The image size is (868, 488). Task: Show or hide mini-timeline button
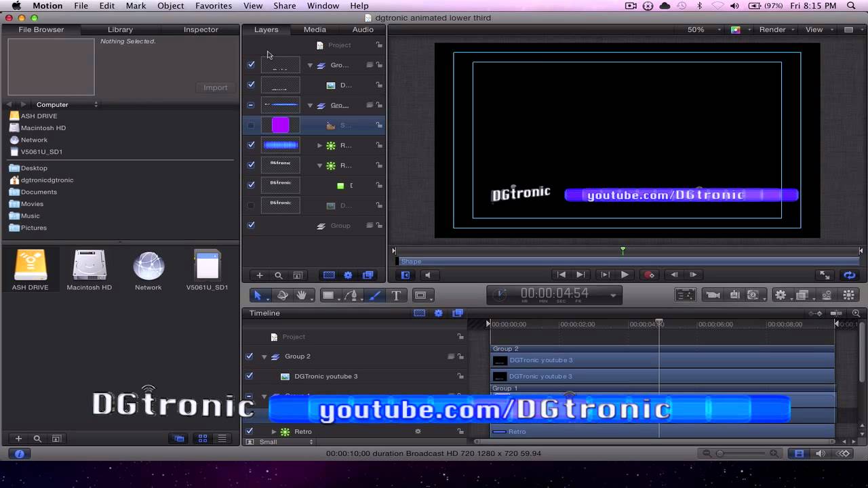pyautogui.click(x=406, y=274)
